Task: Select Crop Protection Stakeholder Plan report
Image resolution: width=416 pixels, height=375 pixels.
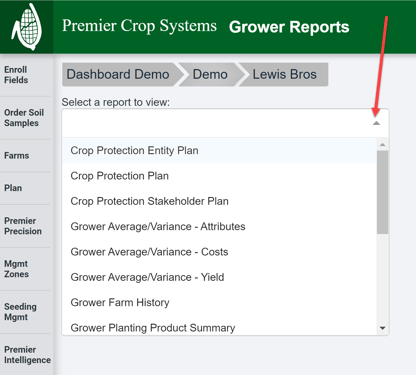Action: click(x=219, y=201)
